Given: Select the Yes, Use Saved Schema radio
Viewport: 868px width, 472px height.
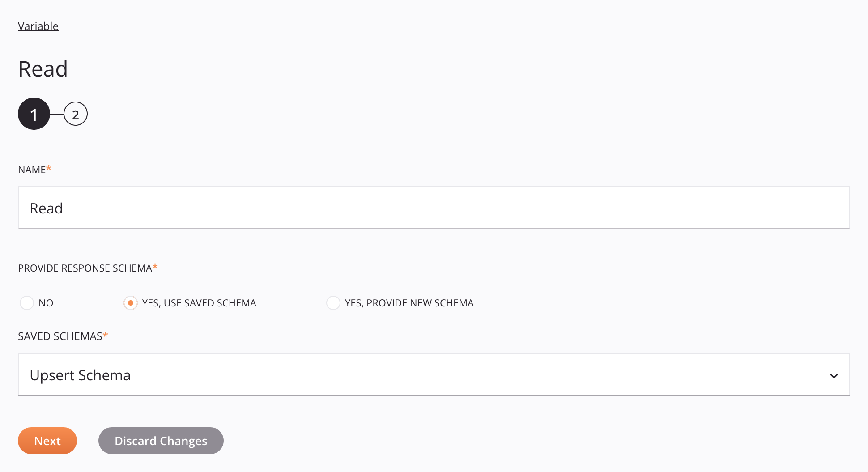Looking at the screenshot, I should click(x=130, y=303).
